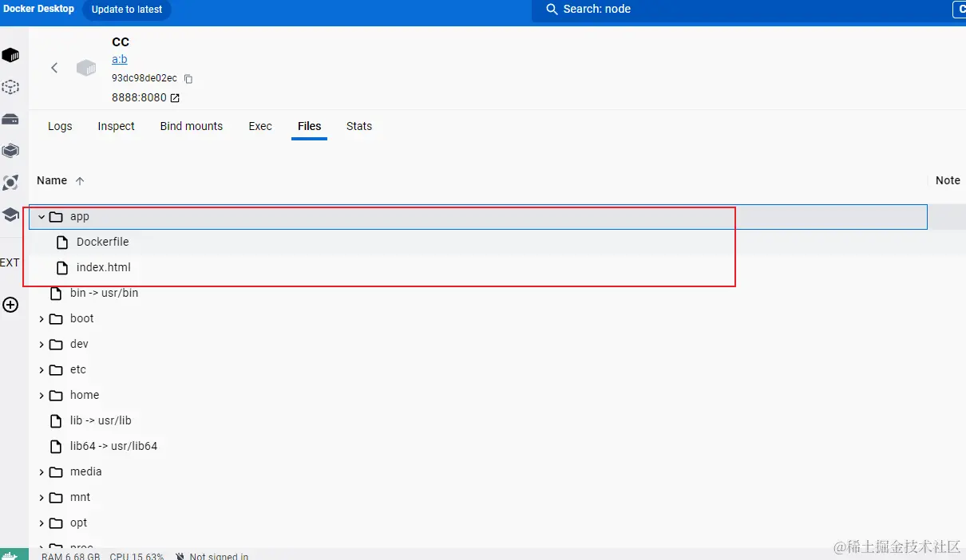Add an extension via plus icon
966x560 pixels.
pos(10,305)
